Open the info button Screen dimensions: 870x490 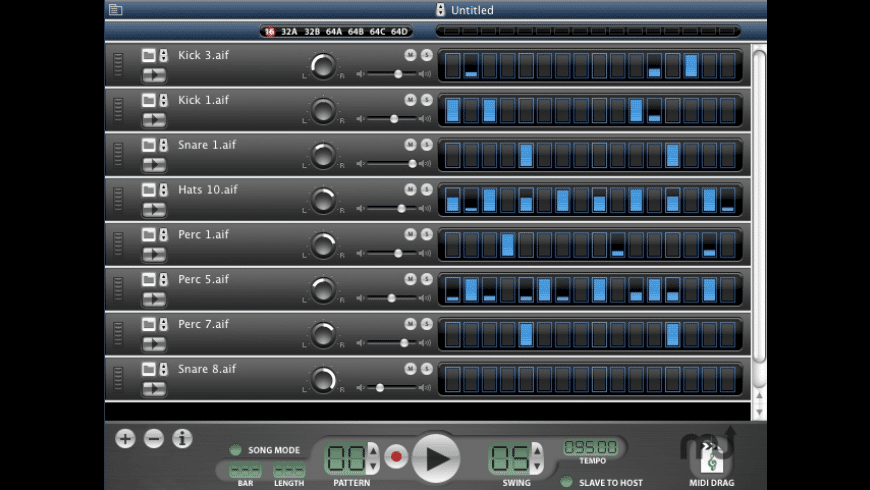point(182,438)
